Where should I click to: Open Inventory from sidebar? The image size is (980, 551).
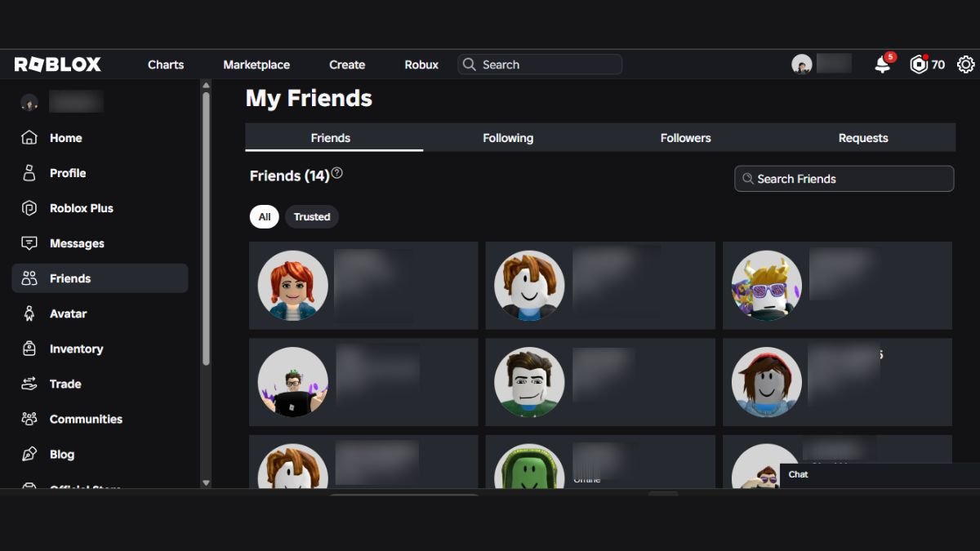point(76,349)
